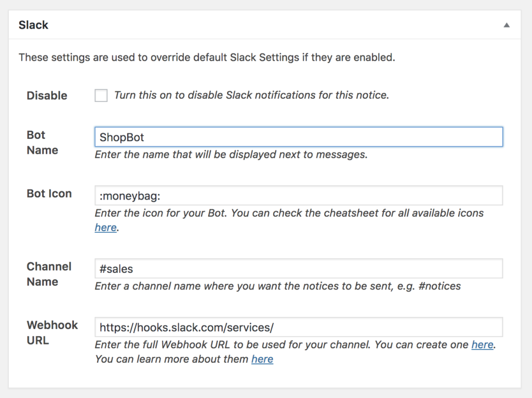This screenshot has width=532, height=398.
Task: Collapse the Slack settings panel arrow
Action: (x=507, y=25)
